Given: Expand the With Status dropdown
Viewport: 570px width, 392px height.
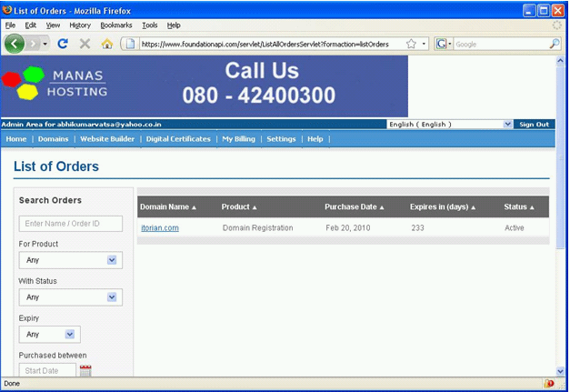Looking at the screenshot, I should coord(71,297).
